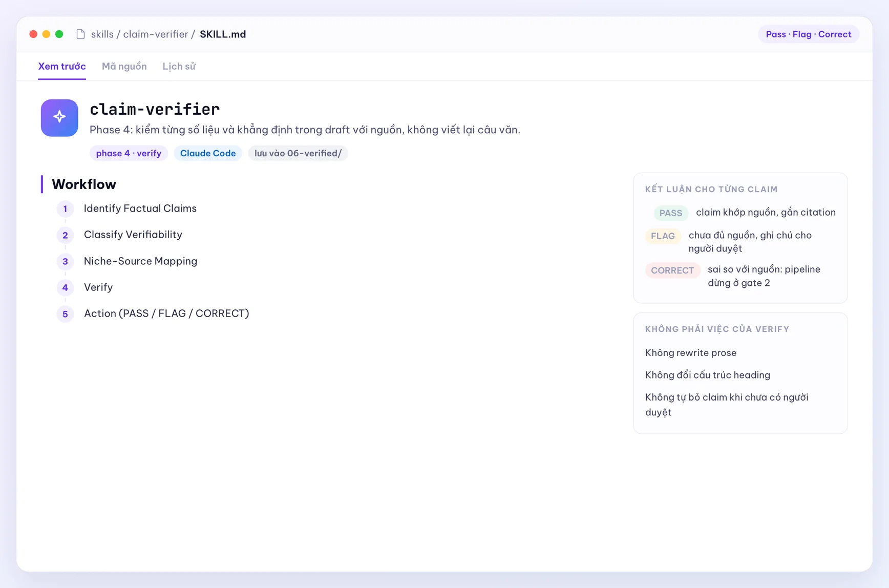This screenshot has width=889, height=588.
Task: Click the FLAG status pill
Action: click(663, 236)
